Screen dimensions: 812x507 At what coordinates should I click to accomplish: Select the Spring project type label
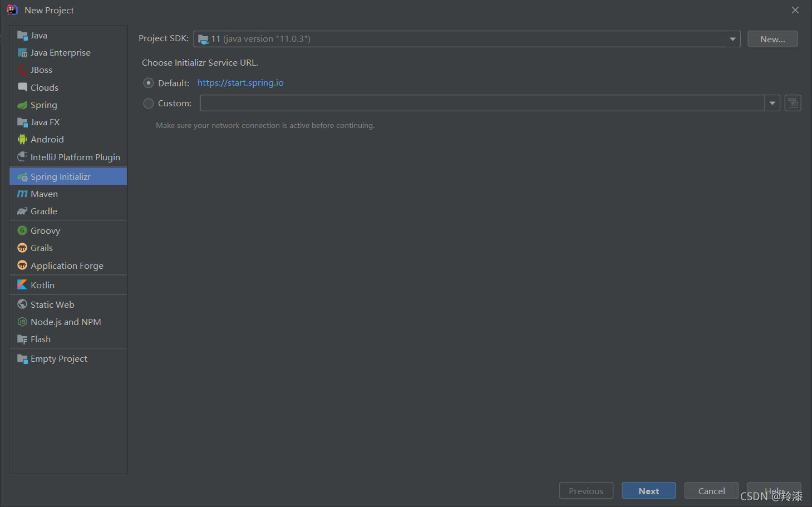(44, 105)
